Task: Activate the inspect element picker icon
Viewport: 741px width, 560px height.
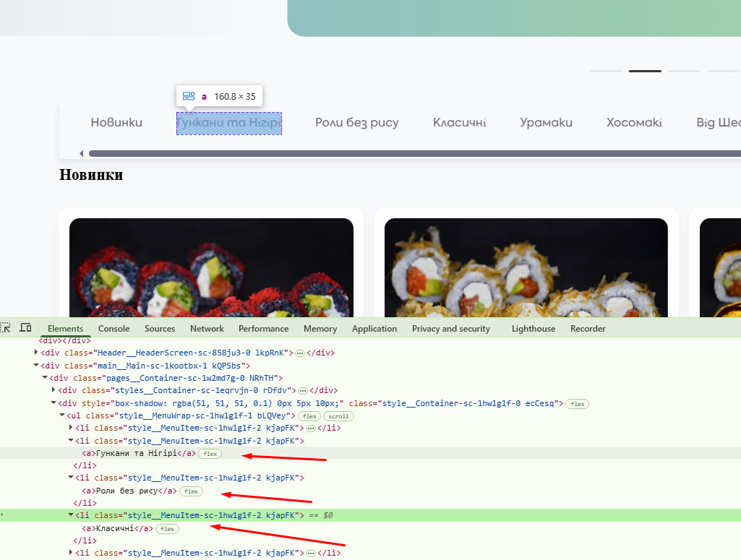Action: pos(5,327)
